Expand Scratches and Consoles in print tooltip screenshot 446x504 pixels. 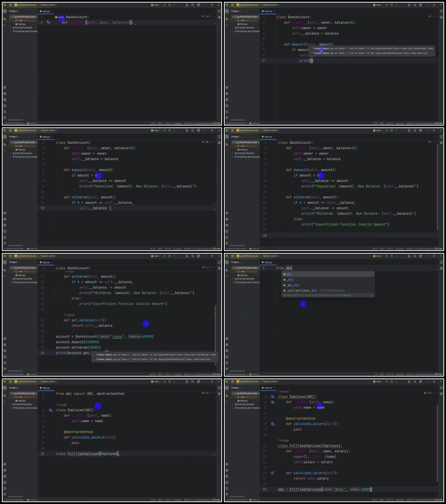pyautogui.click(x=232, y=31)
